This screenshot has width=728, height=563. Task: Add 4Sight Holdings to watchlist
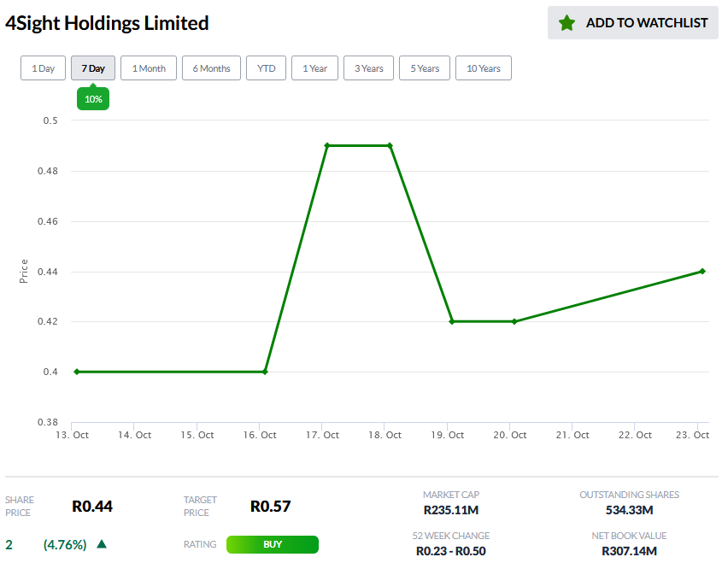tap(633, 23)
